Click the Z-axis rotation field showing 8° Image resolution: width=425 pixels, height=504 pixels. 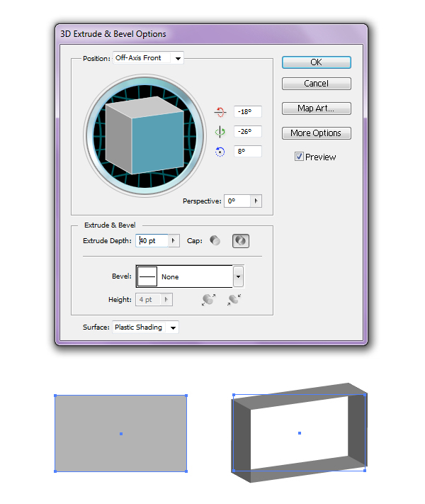click(248, 152)
